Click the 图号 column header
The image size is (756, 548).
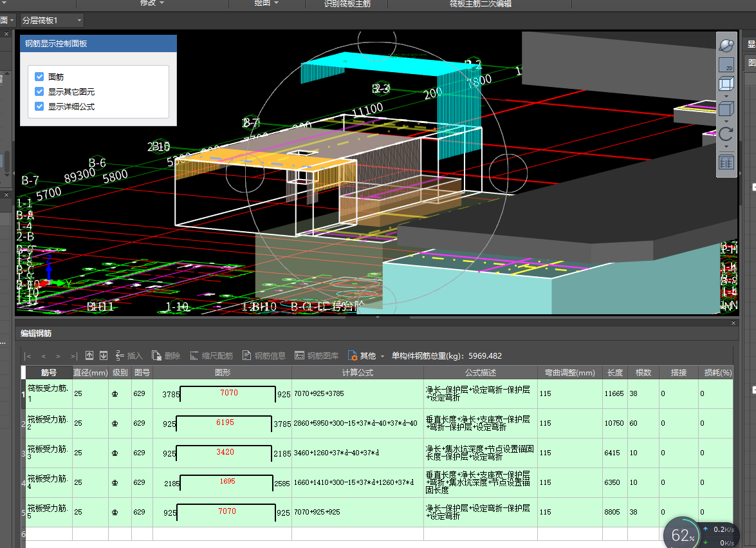point(142,372)
